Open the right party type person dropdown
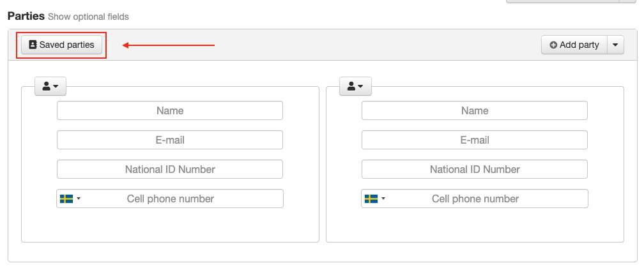Viewport: 644px width, 277px height. pyautogui.click(x=355, y=86)
